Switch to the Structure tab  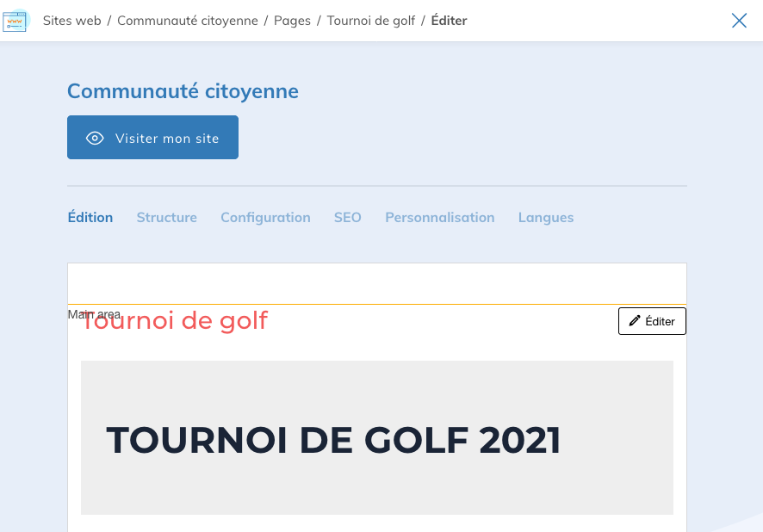(x=166, y=217)
